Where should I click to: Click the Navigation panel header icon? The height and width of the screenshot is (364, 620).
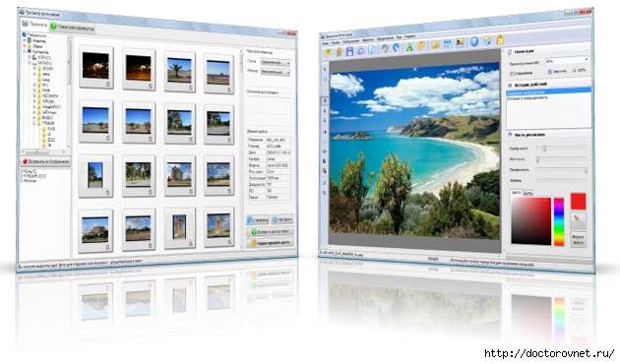(510, 52)
